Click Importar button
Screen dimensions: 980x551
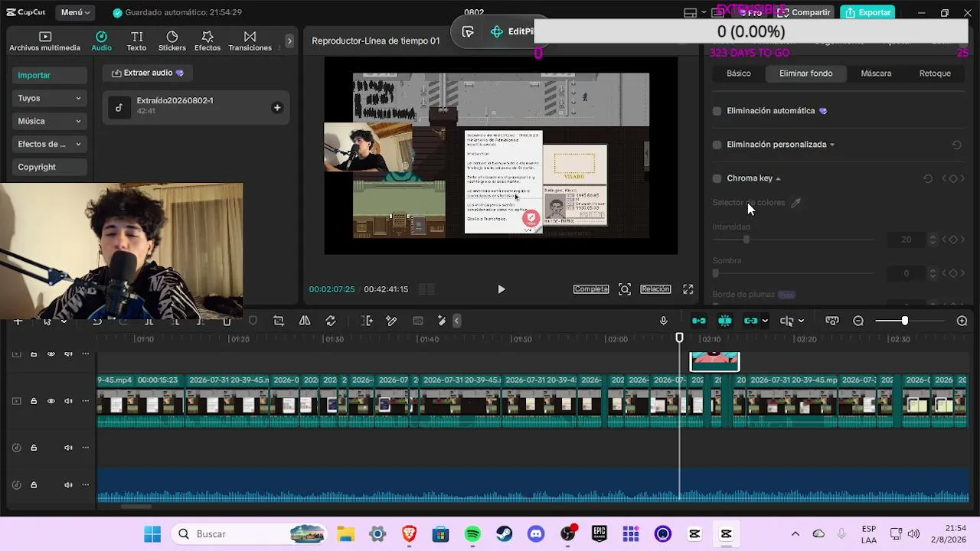pos(50,75)
